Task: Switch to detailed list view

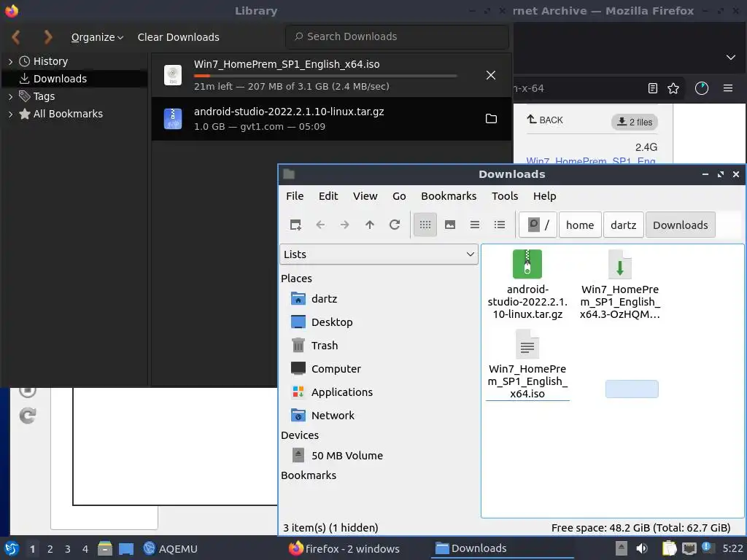Action: (x=499, y=225)
